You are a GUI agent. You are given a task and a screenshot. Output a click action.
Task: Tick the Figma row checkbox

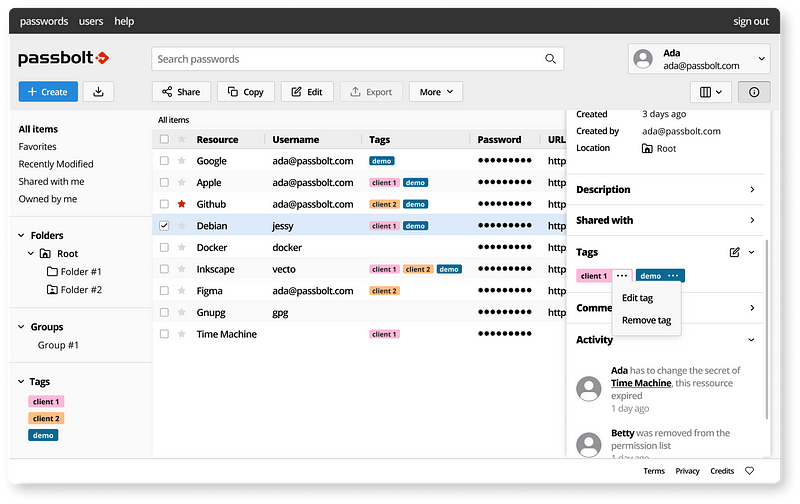click(x=164, y=291)
